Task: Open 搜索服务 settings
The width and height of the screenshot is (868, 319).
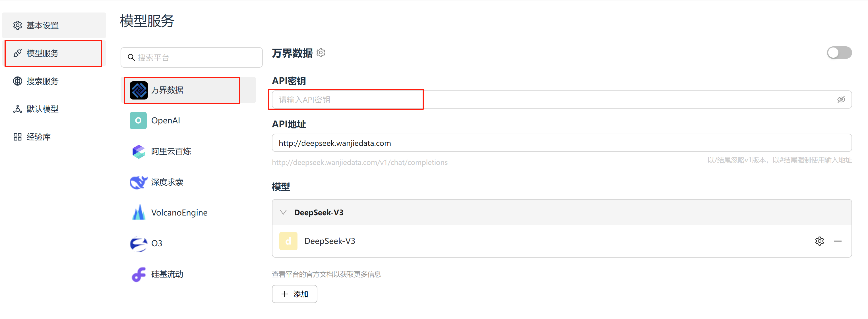Action: point(54,81)
